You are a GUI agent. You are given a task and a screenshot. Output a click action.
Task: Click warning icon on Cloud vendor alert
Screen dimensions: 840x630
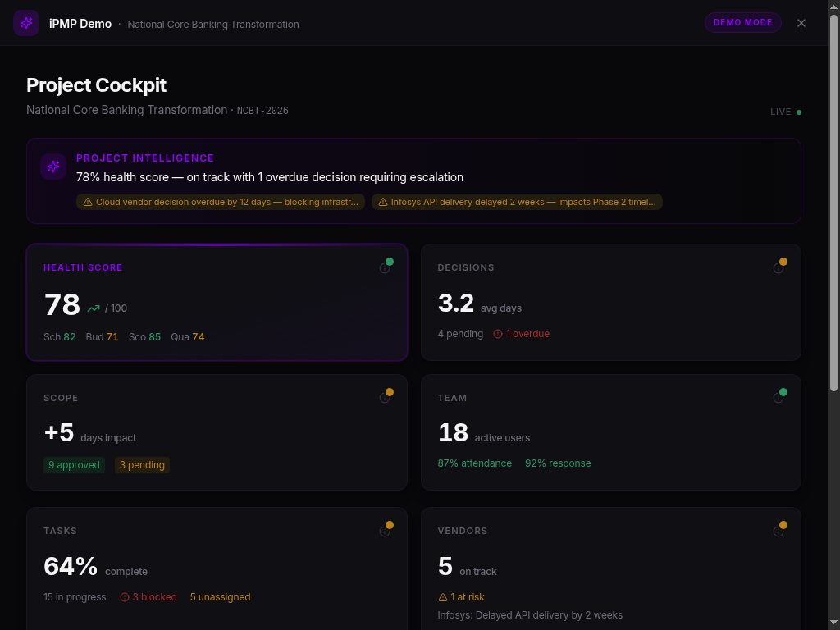pos(87,202)
